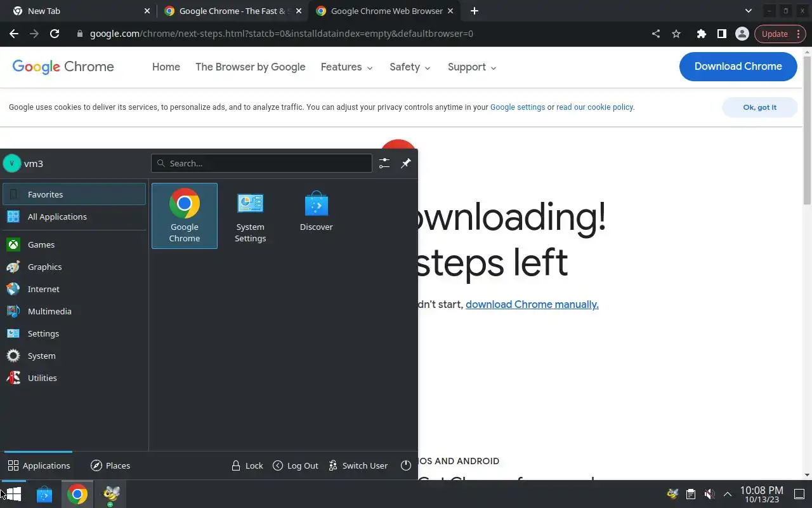Click Chrome forward navigation arrow
The image size is (812, 508).
pyautogui.click(x=34, y=34)
